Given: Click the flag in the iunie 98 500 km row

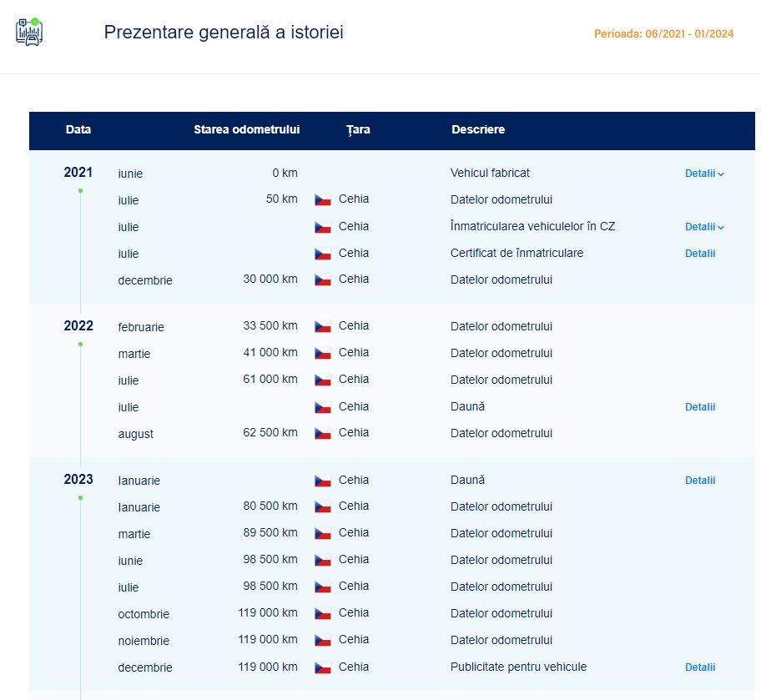Looking at the screenshot, I should click(323, 560).
